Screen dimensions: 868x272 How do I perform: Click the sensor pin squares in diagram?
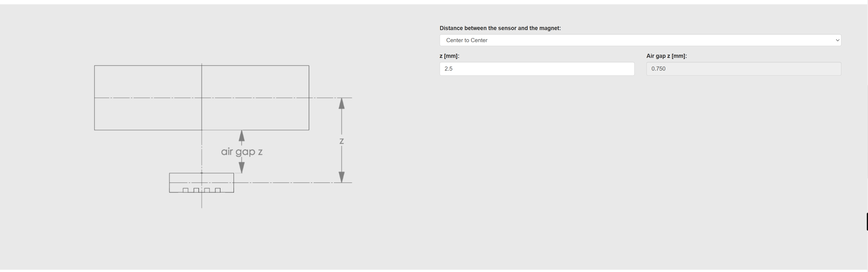[x=202, y=190]
